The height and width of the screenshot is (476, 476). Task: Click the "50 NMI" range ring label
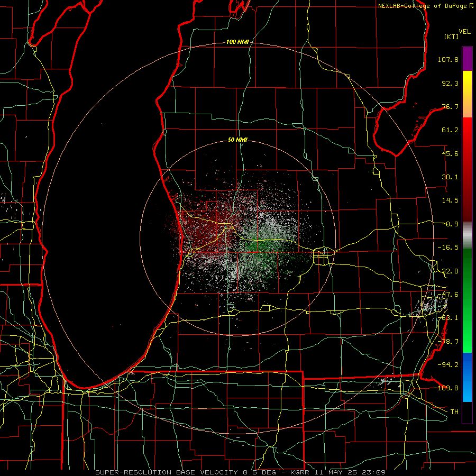(237, 140)
